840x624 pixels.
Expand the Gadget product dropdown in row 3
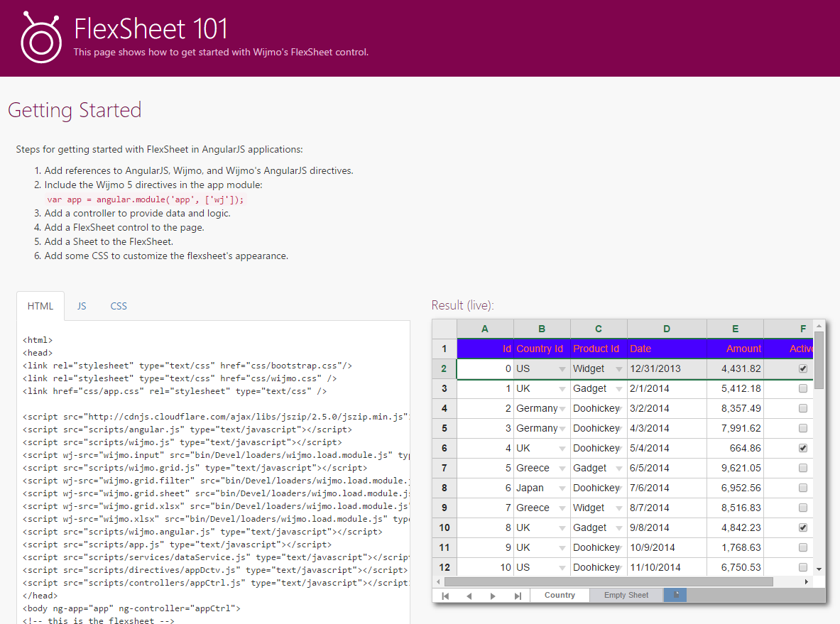pos(618,389)
